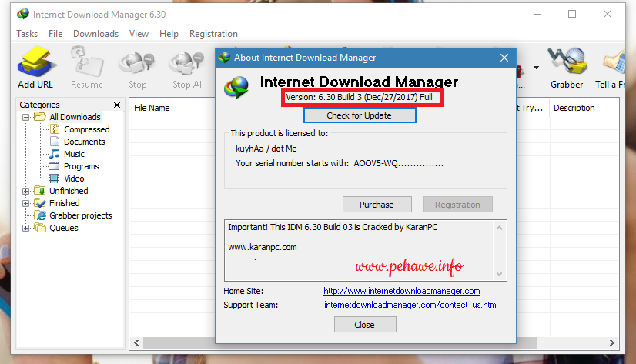Click the 'www.karanpc.com' text in notes
The image size is (636, 364).
click(x=262, y=247)
